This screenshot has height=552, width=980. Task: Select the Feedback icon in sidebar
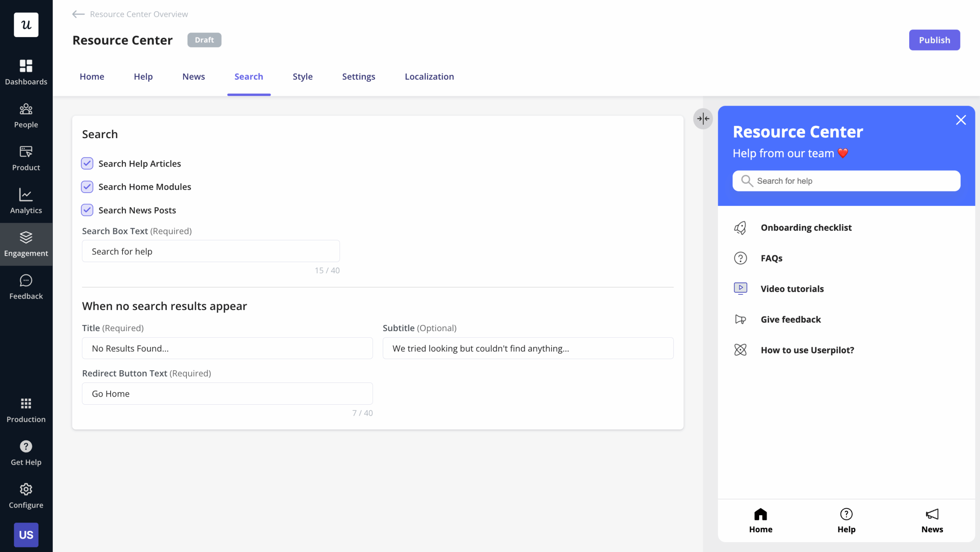26,281
